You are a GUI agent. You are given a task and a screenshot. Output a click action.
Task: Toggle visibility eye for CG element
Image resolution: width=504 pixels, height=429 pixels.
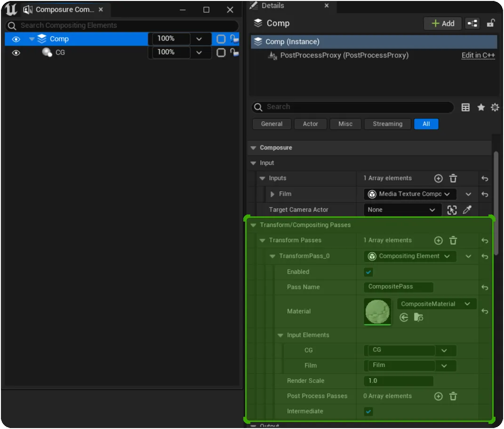tap(16, 53)
